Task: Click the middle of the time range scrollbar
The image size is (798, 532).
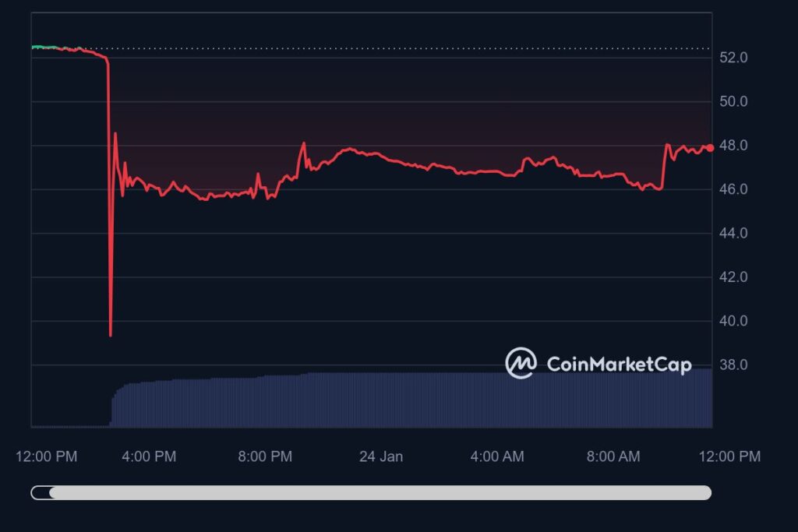Action: tap(380, 492)
